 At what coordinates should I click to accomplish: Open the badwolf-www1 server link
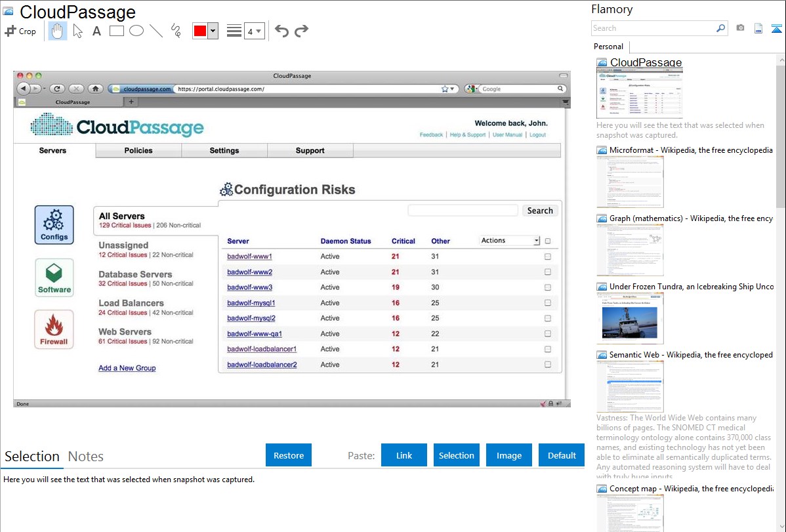249,256
